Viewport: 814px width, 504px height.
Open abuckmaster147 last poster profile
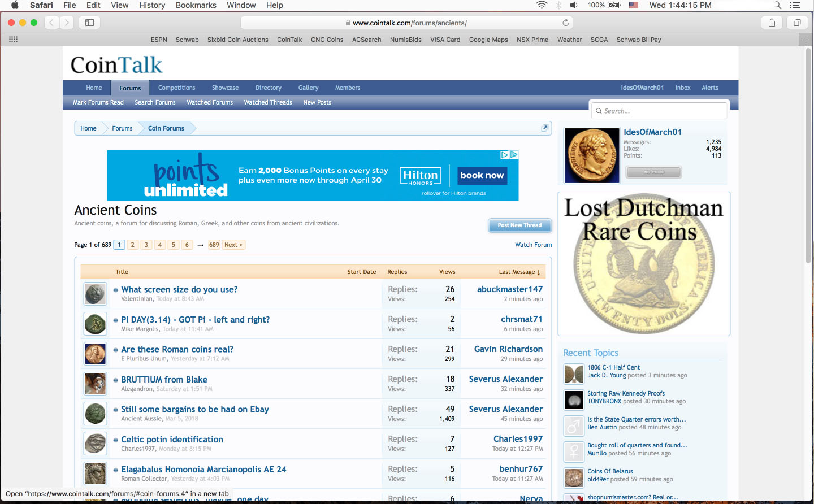pos(509,289)
